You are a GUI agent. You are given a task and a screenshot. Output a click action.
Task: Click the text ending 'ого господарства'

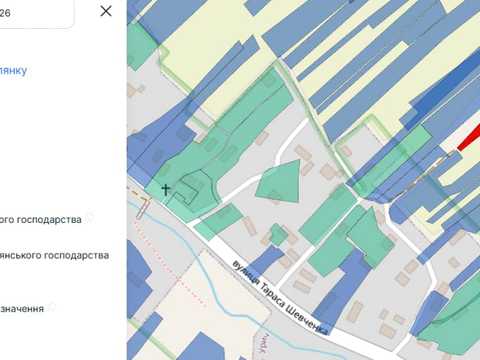coord(41,220)
